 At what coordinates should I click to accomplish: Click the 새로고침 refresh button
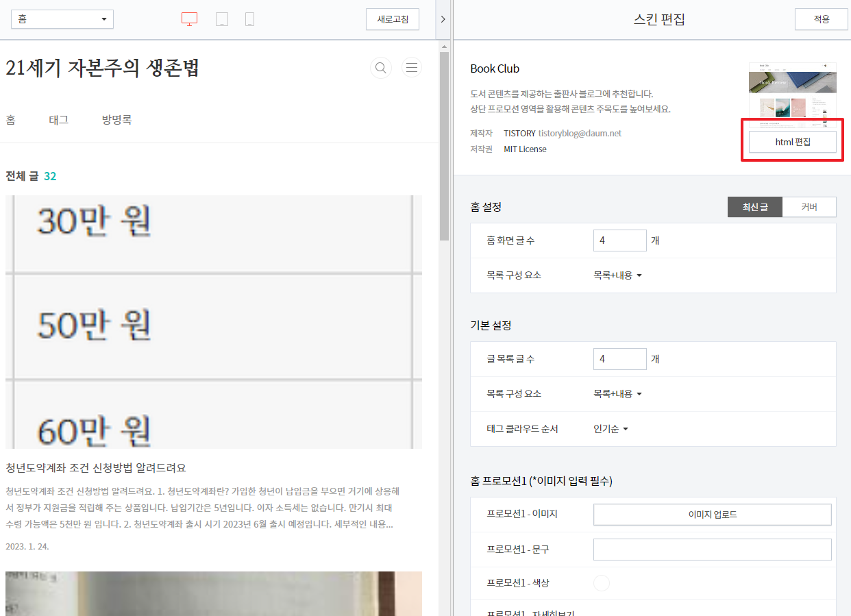tap(393, 19)
